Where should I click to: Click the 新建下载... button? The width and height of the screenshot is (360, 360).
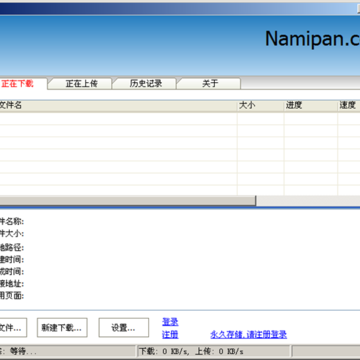click(62, 328)
